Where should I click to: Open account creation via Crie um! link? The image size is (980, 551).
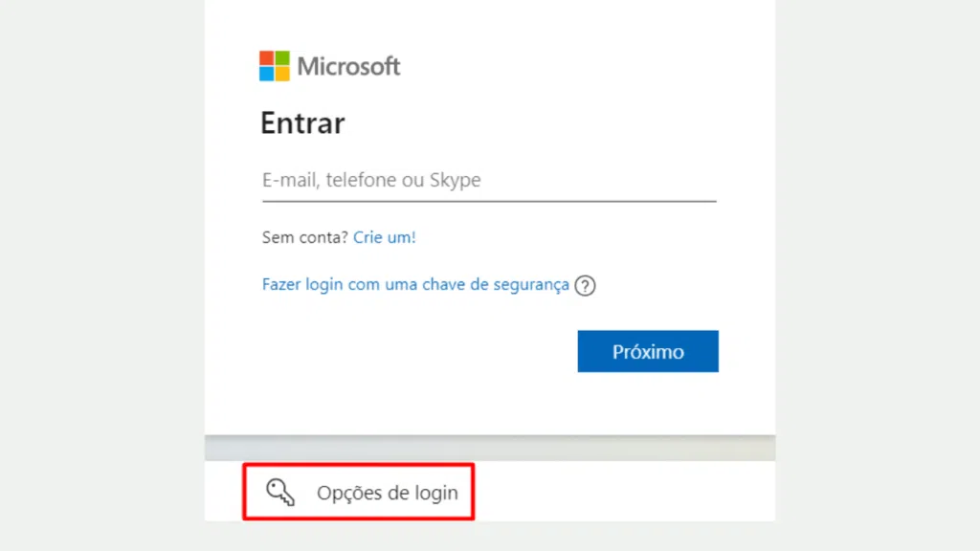click(x=385, y=236)
